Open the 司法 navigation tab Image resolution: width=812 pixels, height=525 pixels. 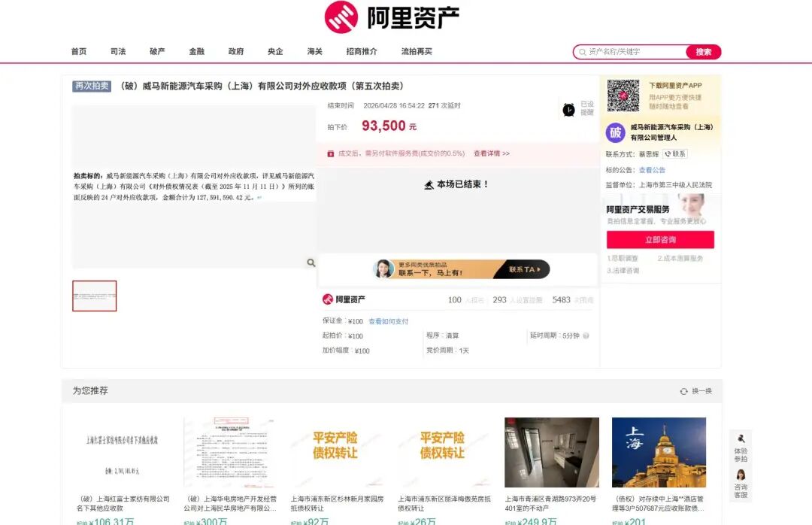[118, 52]
